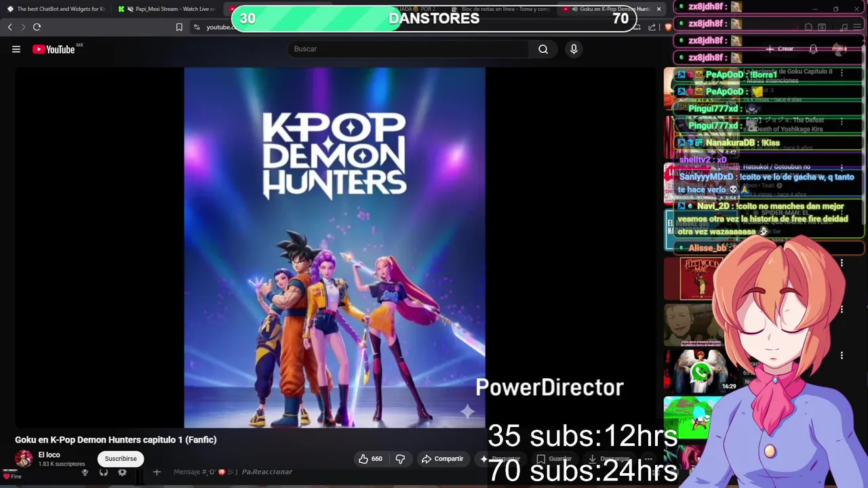Image resolution: width=868 pixels, height=488 pixels.
Task: Click the Descargar button
Action: point(609,459)
